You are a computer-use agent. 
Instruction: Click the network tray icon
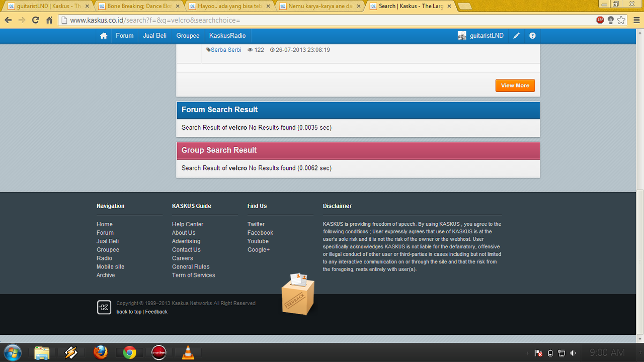coord(561,353)
